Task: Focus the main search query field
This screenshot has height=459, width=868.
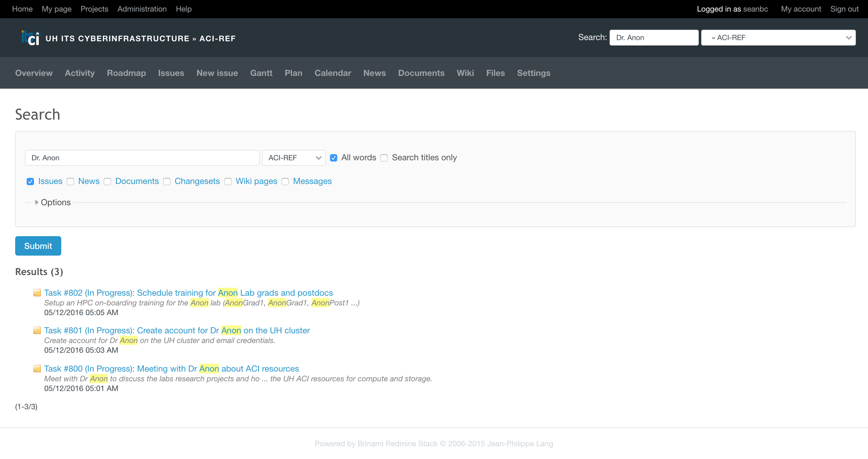Action: coord(142,158)
